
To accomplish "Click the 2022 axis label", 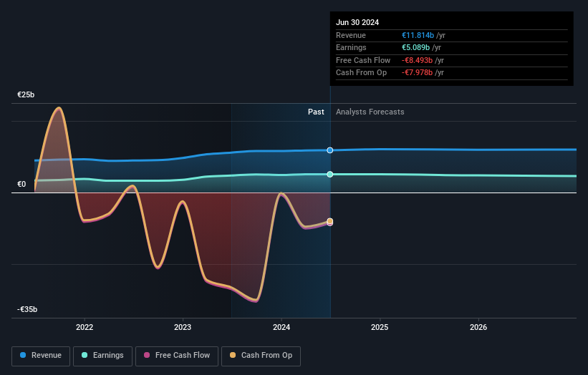I will (85, 327).
